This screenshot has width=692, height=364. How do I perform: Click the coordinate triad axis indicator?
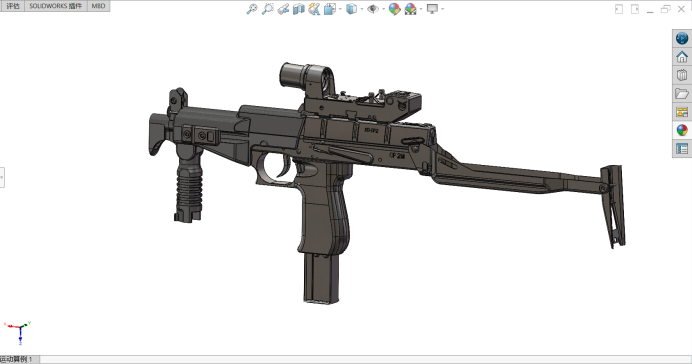coord(19,333)
